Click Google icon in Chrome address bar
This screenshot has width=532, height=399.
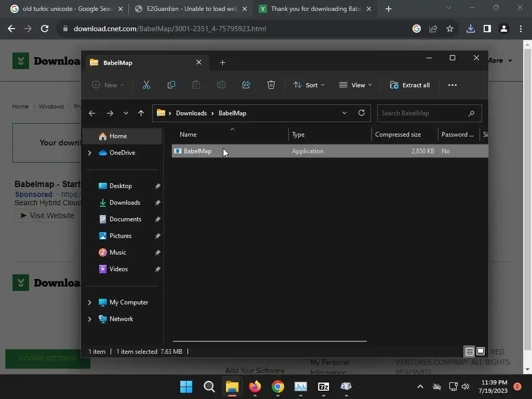[417, 29]
